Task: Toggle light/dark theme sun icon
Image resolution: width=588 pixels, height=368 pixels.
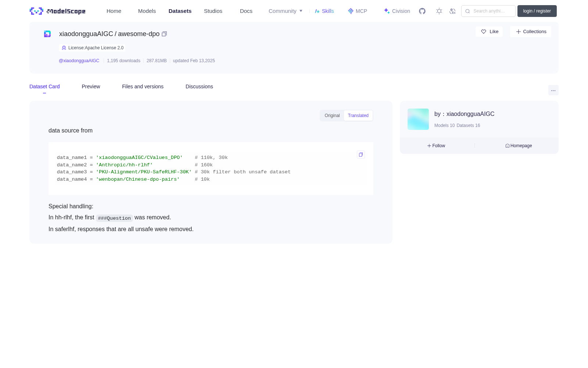Action: click(439, 11)
